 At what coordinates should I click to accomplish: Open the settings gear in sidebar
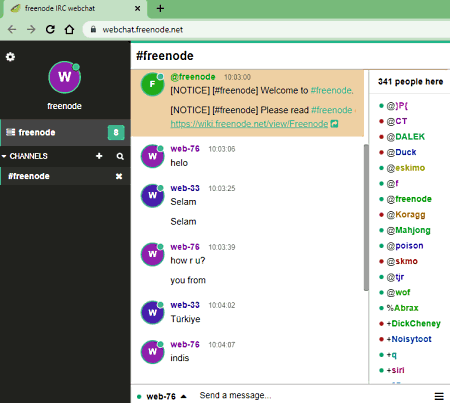coord(10,57)
